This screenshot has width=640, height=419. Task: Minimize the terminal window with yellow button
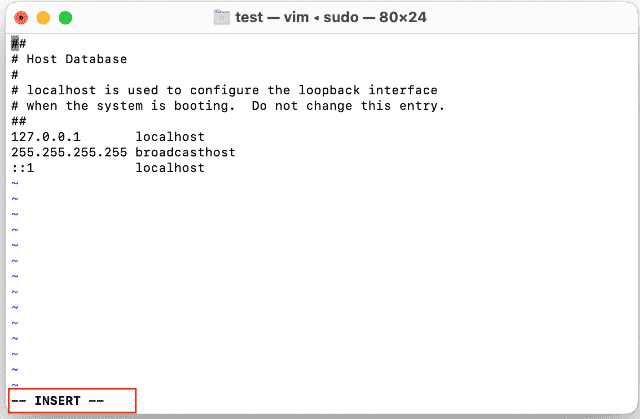click(42, 18)
